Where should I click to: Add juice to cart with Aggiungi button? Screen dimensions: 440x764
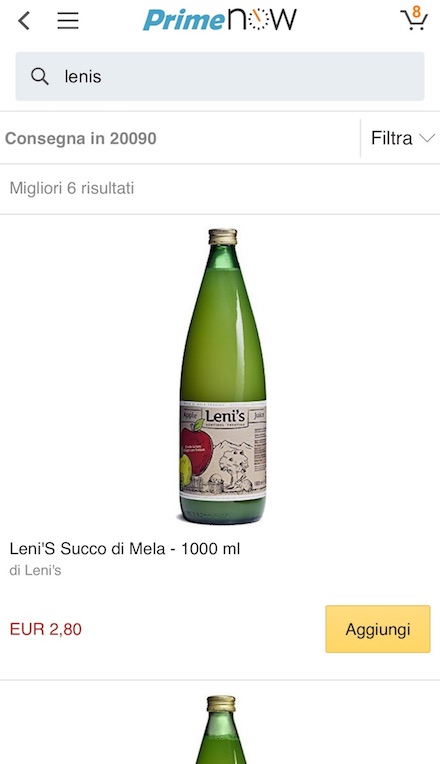coord(378,629)
